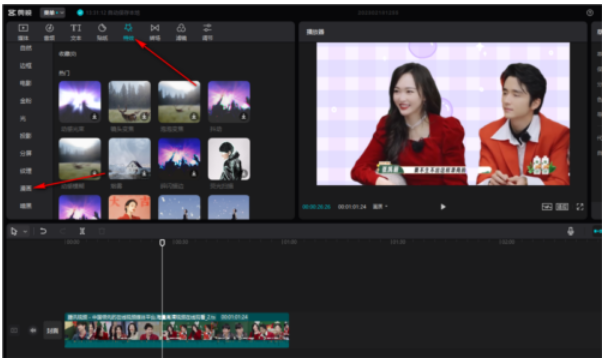Toggle the track mute speaker icon
The width and height of the screenshot is (608, 360).
click(33, 330)
